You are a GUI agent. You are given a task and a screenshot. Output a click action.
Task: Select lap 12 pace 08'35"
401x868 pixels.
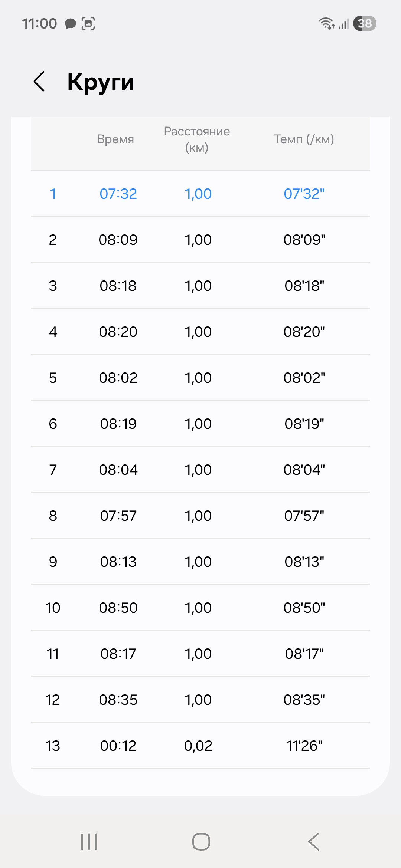click(304, 700)
